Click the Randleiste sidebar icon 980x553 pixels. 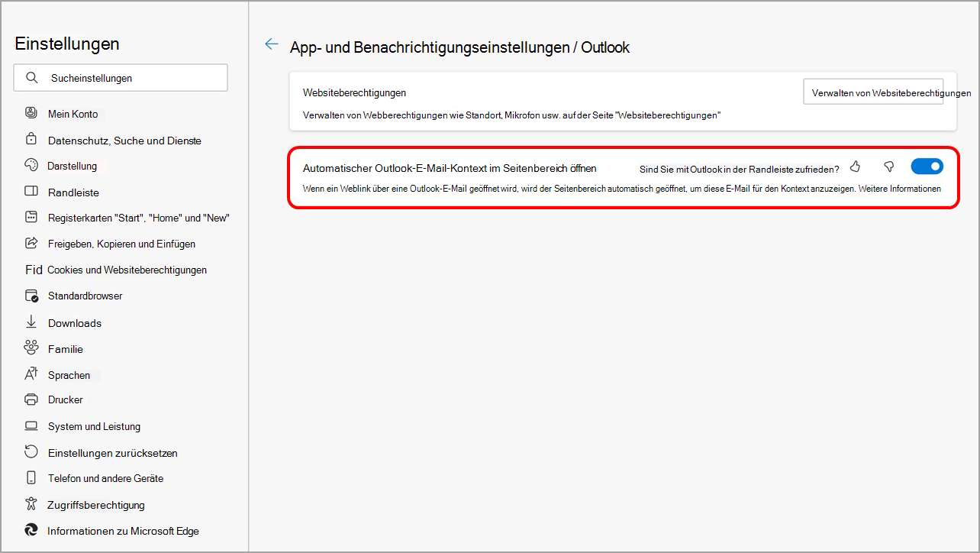pyautogui.click(x=31, y=192)
